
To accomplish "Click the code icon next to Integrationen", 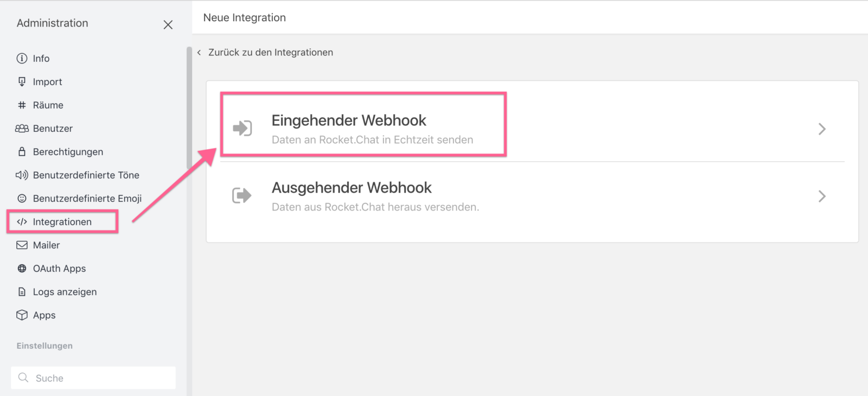I will click(22, 221).
